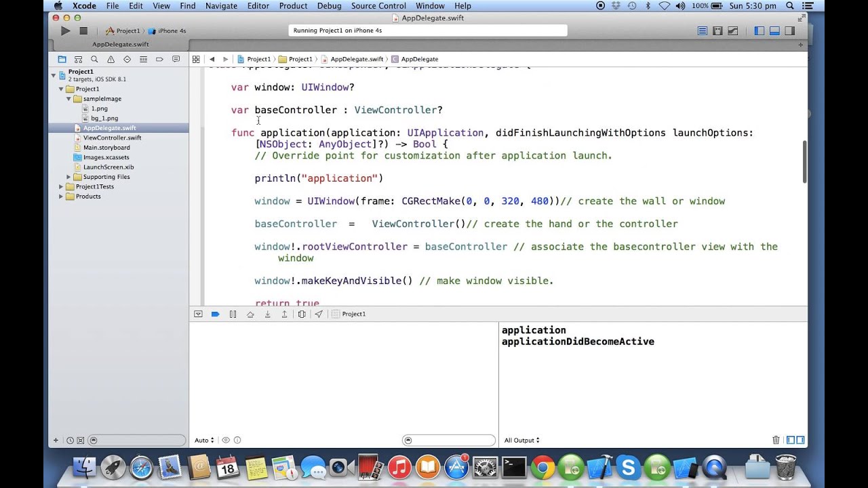Click the navigator filter field

pos(136,440)
